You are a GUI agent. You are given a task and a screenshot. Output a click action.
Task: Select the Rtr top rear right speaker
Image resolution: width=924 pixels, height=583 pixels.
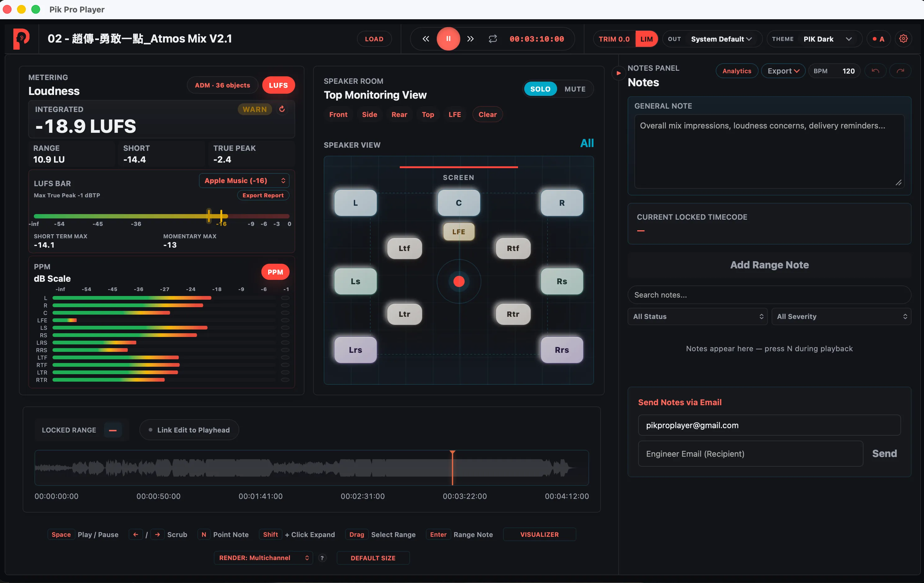pyautogui.click(x=513, y=314)
